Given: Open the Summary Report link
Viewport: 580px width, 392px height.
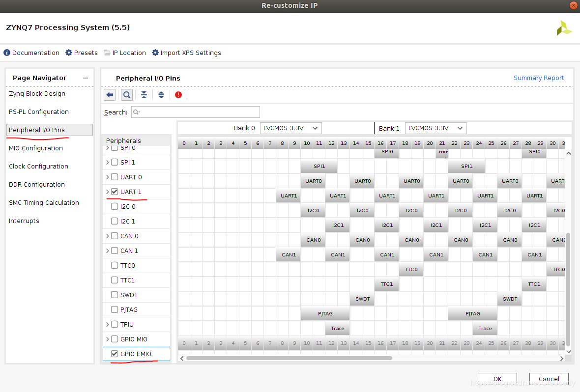Looking at the screenshot, I should [539, 78].
